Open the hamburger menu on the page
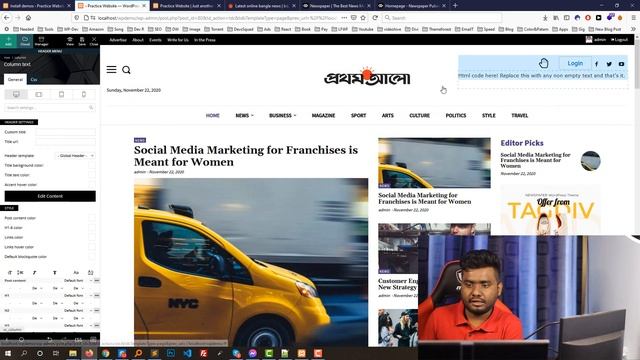The height and width of the screenshot is (360, 640). [111, 69]
